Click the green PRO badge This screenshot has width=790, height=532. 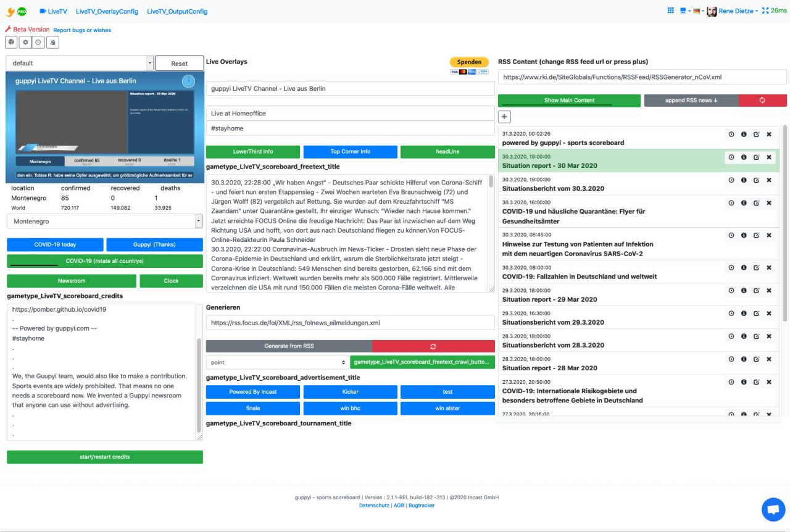[x=22, y=11]
